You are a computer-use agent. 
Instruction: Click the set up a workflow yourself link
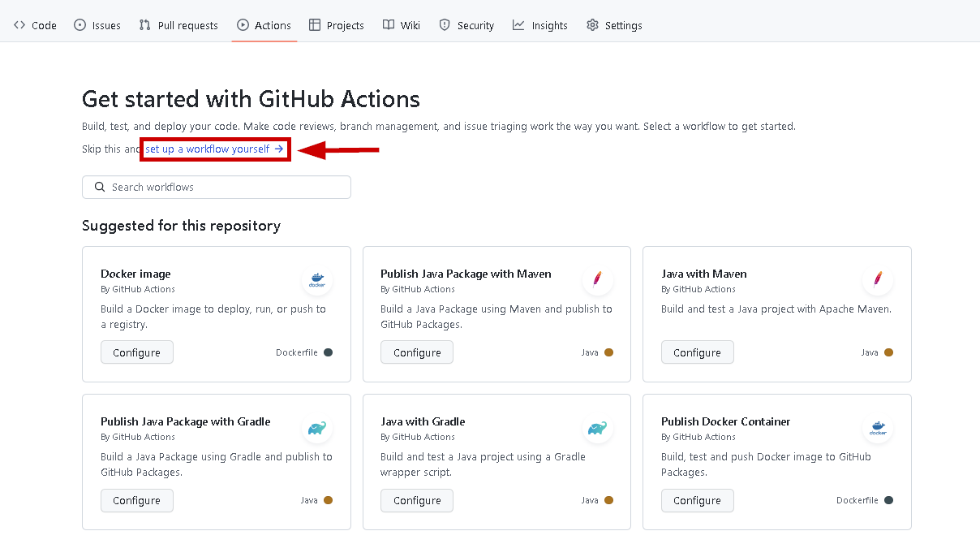214,149
